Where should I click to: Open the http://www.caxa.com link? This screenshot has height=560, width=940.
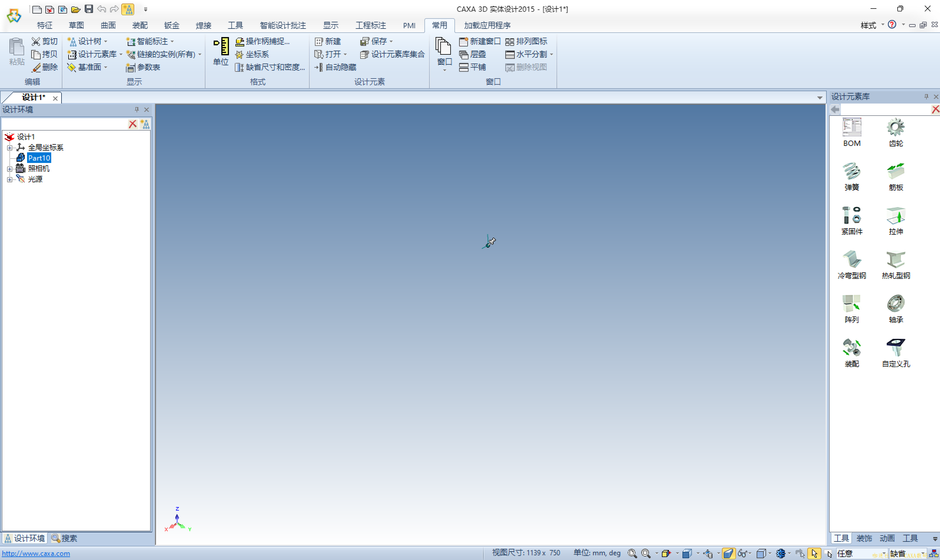click(x=36, y=554)
